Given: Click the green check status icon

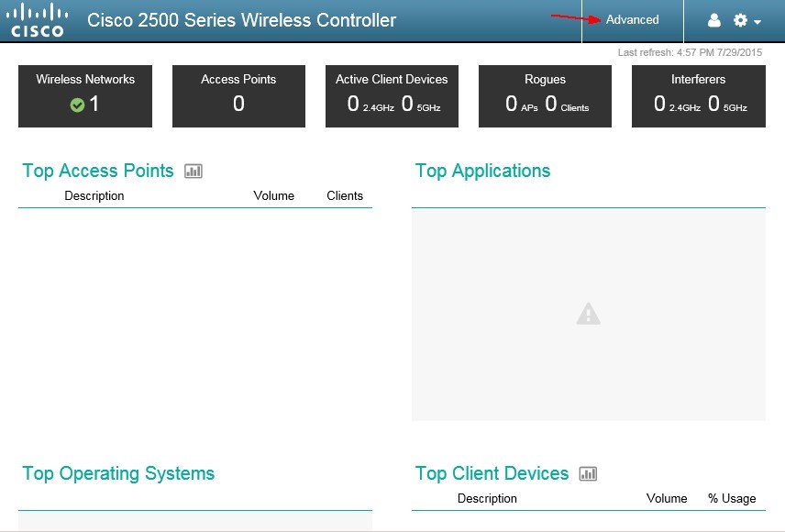Looking at the screenshot, I should pyautogui.click(x=77, y=105).
